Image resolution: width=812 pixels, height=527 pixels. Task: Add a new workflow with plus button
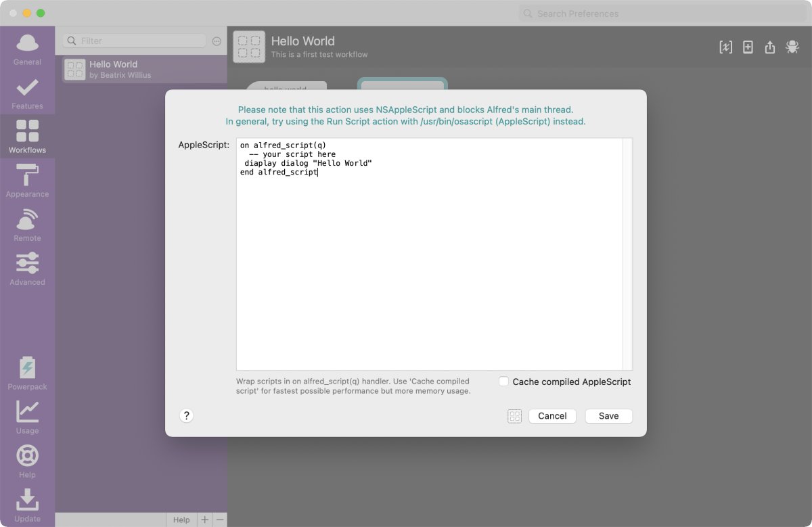coord(204,520)
